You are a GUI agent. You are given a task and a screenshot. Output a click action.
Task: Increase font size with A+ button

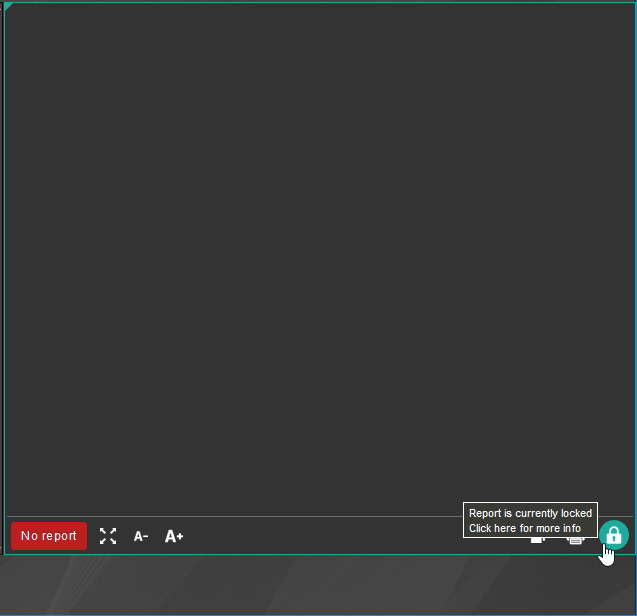174,536
